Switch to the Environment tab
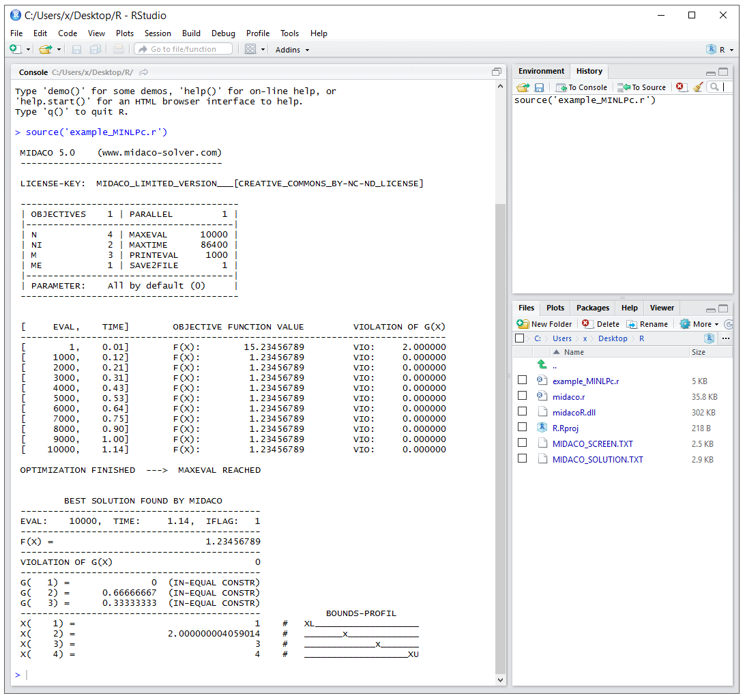Image resolution: width=745 pixels, height=700 pixels. 541,71
